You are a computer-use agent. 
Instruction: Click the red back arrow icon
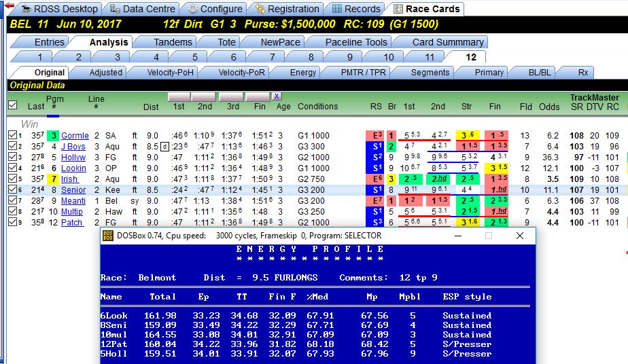coord(10,5)
